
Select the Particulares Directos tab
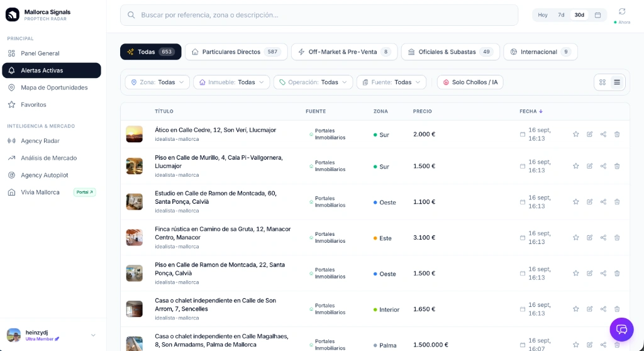236,52
